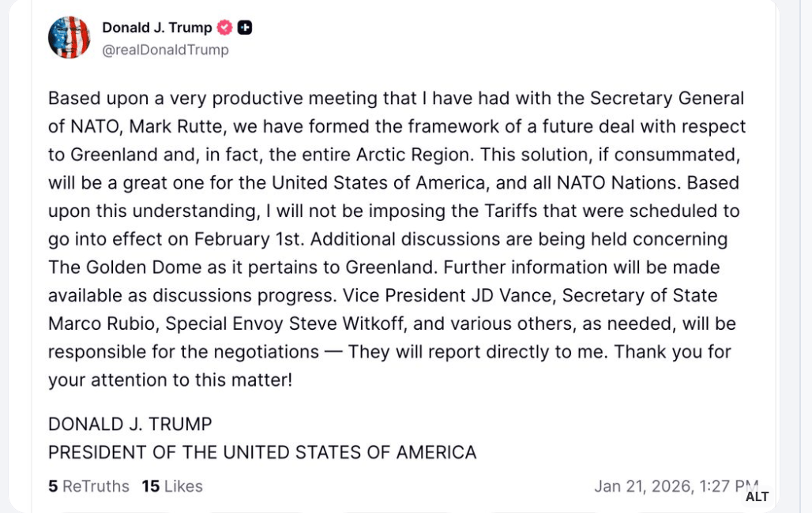Screen dimensions: 812x513
Task: Click the name Steve Witkoff in post
Action: pos(347,324)
